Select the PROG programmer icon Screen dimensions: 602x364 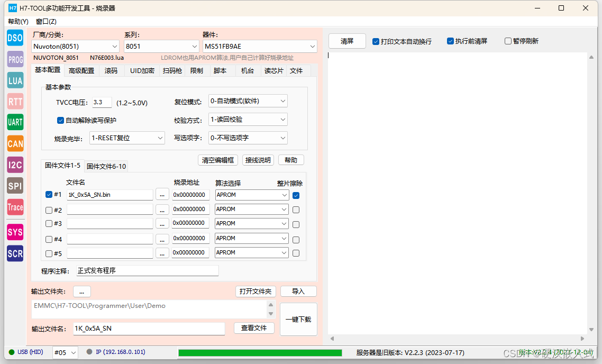15,59
